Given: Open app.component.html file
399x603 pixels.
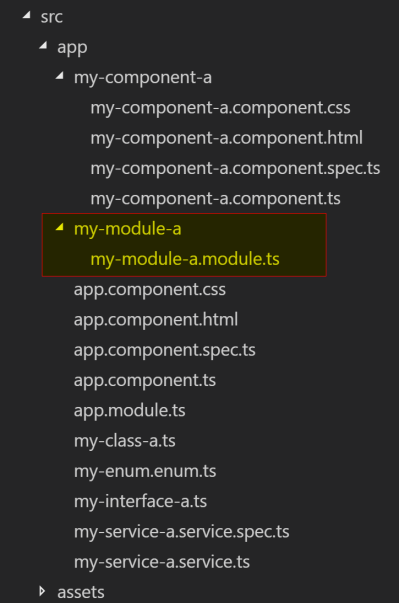Looking at the screenshot, I should click(156, 320).
